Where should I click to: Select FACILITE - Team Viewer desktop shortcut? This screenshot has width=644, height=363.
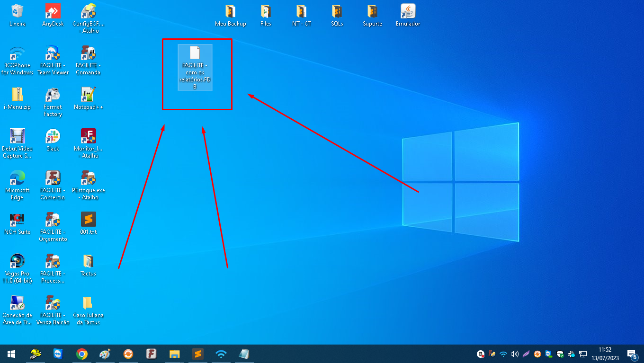pos(53,61)
